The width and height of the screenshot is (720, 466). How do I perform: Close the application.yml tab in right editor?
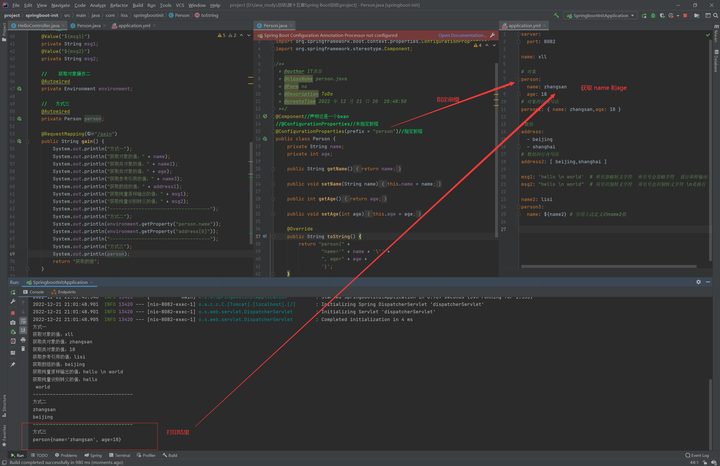[x=545, y=26]
